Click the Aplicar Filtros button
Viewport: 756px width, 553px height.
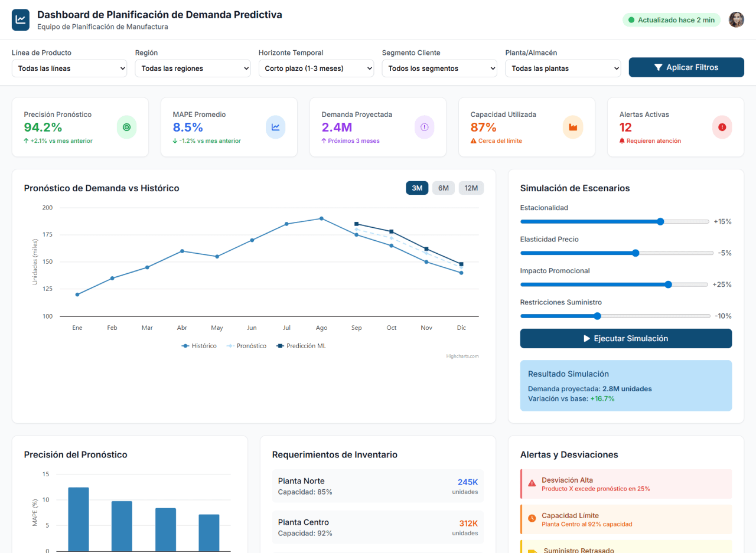[686, 67]
